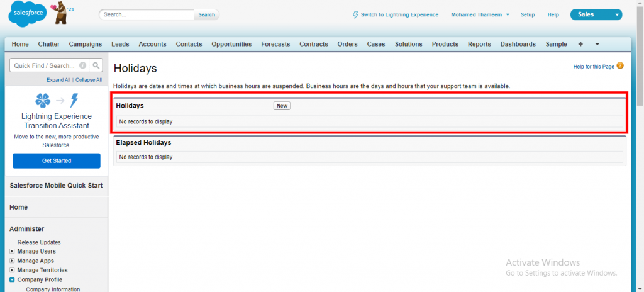644x292 pixels.
Task: Open the Chatter tab
Action: pos(49,44)
